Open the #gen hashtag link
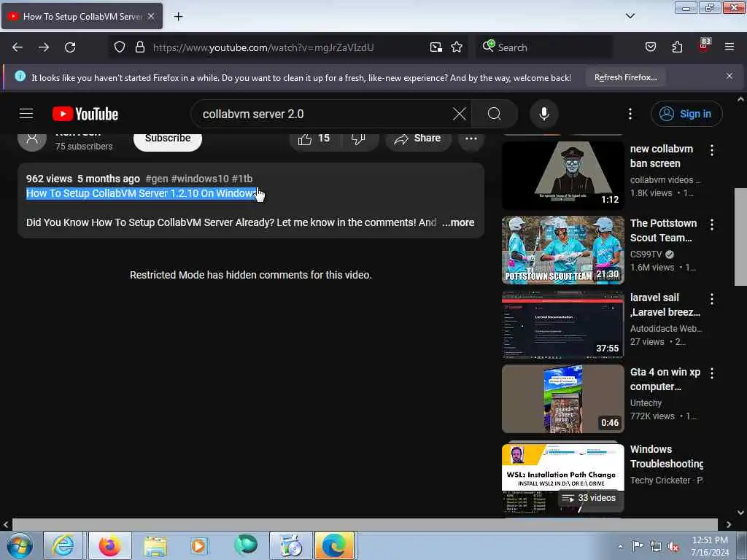The height and width of the screenshot is (560, 747). [157, 179]
